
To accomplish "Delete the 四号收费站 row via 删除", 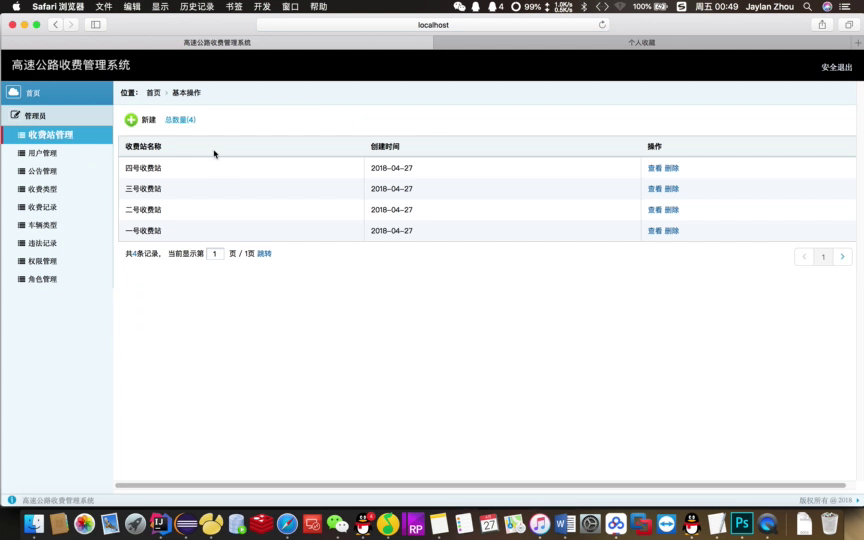I will 672,168.
